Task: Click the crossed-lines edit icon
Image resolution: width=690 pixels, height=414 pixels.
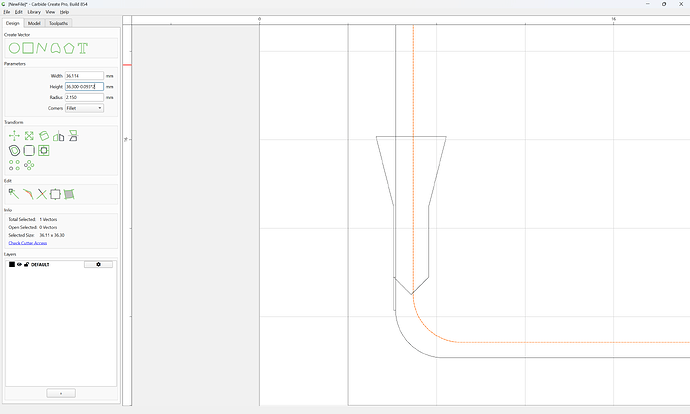Action: pos(41,194)
